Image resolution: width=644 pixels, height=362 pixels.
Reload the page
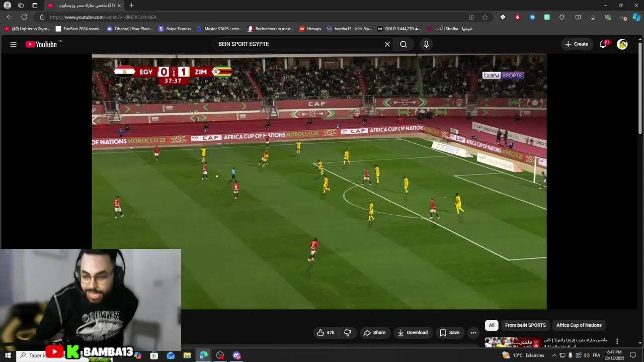pyautogui.click(x=24, y=17)
